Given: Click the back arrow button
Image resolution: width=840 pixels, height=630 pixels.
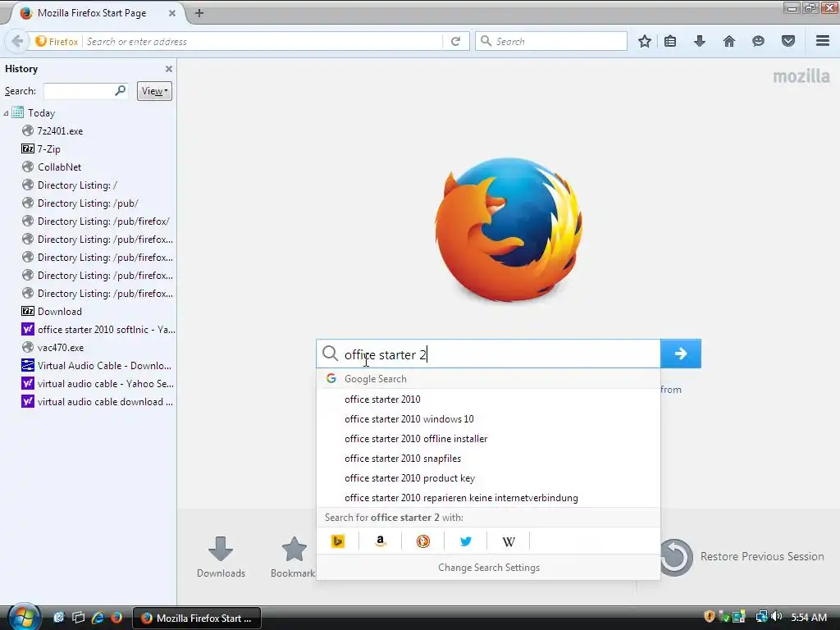Looking at the screenshot, I should coord(17,41).
